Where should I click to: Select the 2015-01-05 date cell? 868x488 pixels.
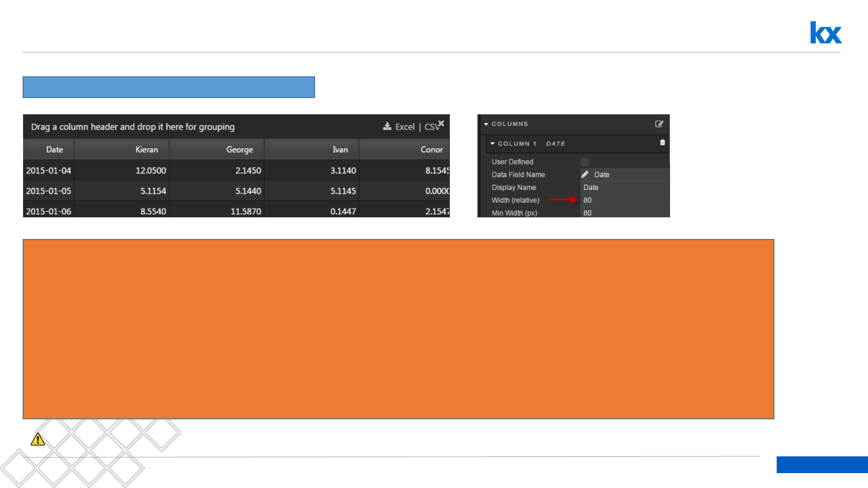pyautogui.click(x=48, y=191)
